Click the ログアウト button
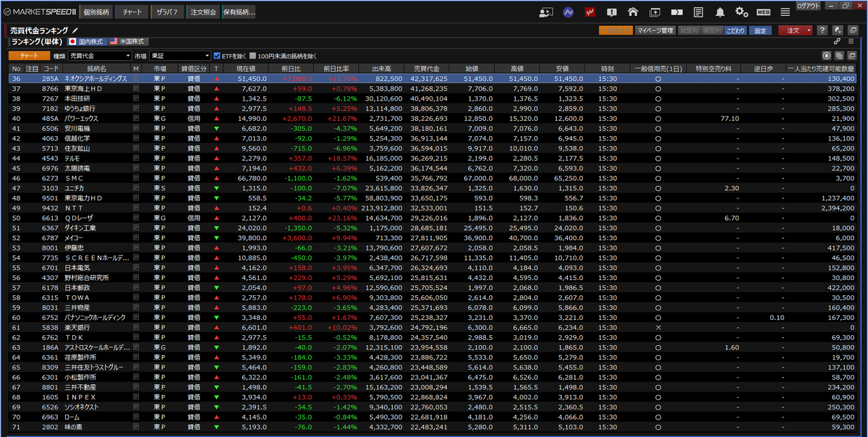The image size is (868, 437). tap(808, 5)
